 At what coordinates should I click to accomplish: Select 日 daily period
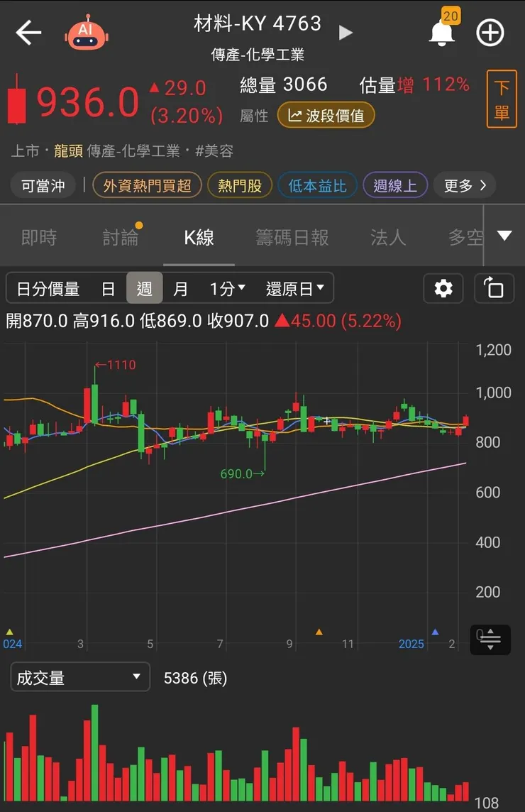tap(109, 288)
